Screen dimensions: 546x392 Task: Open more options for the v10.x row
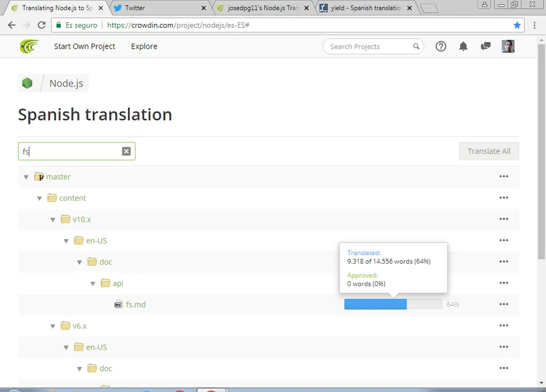pyautogui.click(x=503, y=219)
